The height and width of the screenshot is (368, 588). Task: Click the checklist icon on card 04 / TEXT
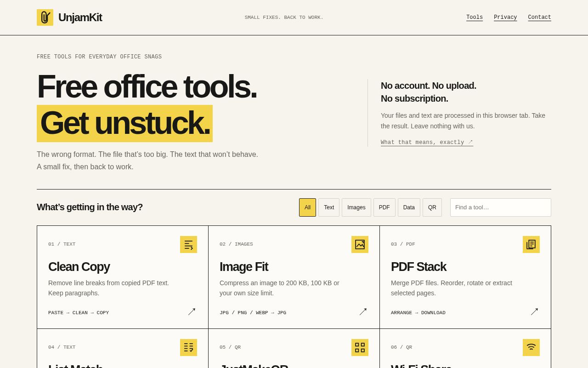coord(188,347)
